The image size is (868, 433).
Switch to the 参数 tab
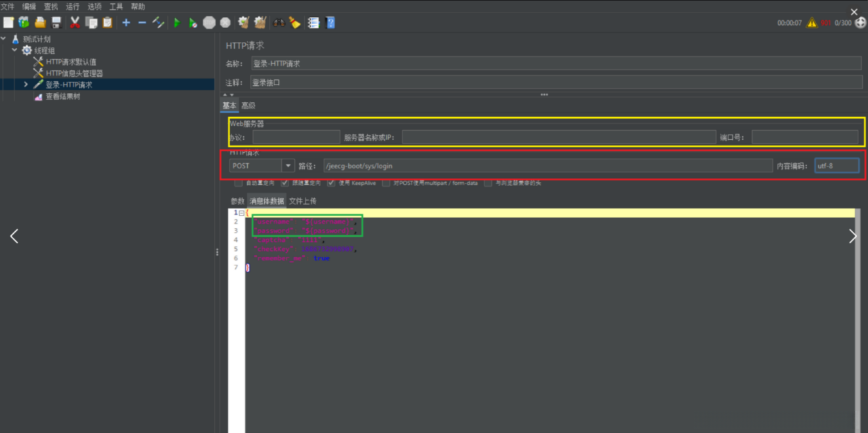[x=237, y=201]
